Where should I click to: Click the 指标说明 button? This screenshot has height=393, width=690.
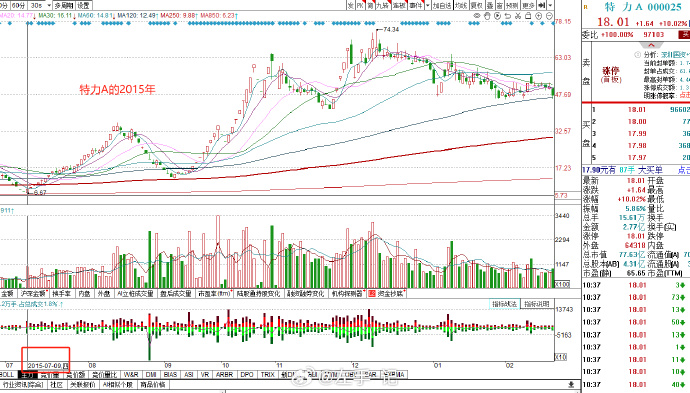536,304
